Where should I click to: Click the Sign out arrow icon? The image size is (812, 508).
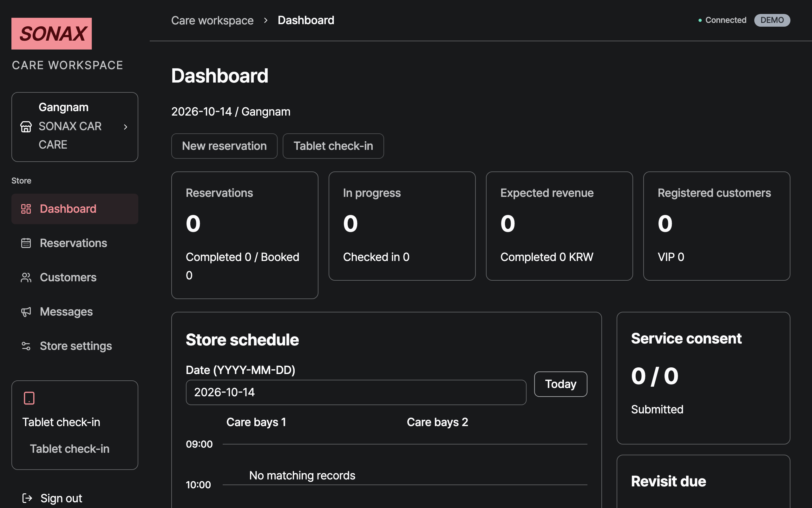tap(27, 498)
